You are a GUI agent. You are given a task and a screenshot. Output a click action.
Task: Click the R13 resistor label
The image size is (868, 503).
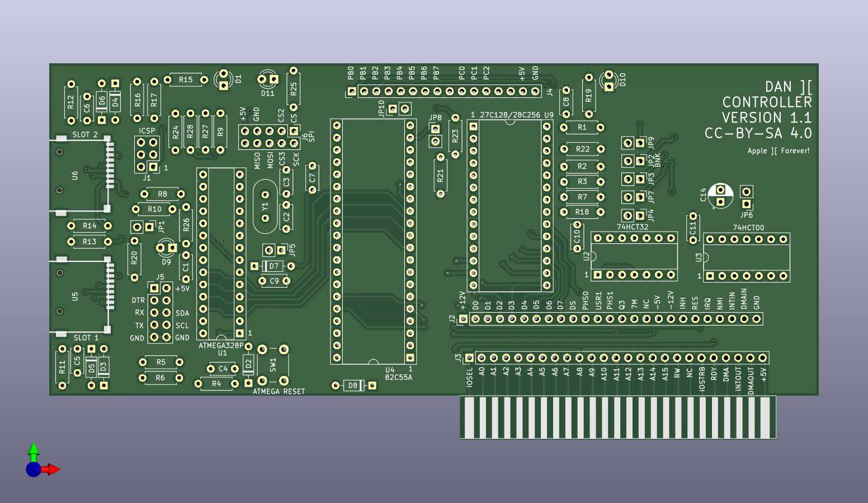tap(89, 242)
